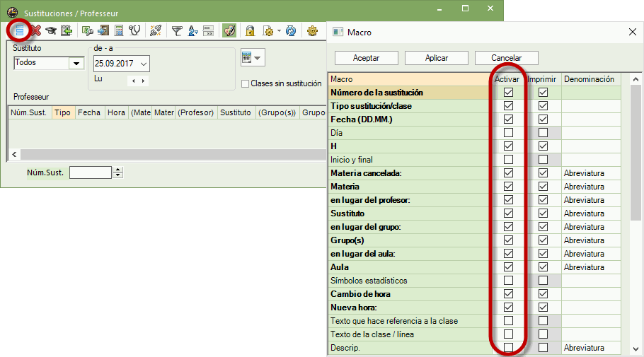Close the Macro dialog
Viewport: 644px width, 357px height.
[x=633, y=32]
